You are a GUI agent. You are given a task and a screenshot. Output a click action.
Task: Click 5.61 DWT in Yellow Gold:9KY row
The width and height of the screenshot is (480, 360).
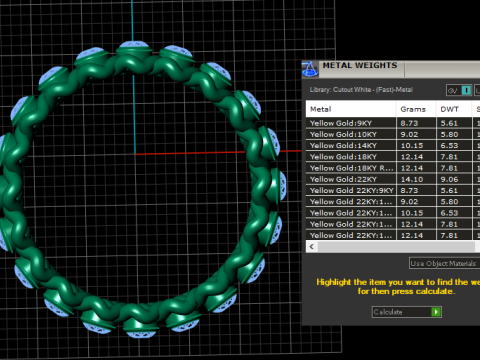click(449, 123)
